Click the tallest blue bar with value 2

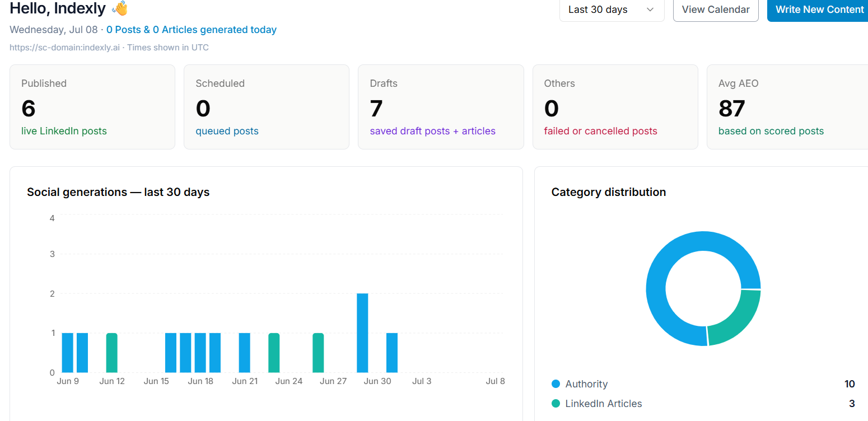click(x=362, y=333)
